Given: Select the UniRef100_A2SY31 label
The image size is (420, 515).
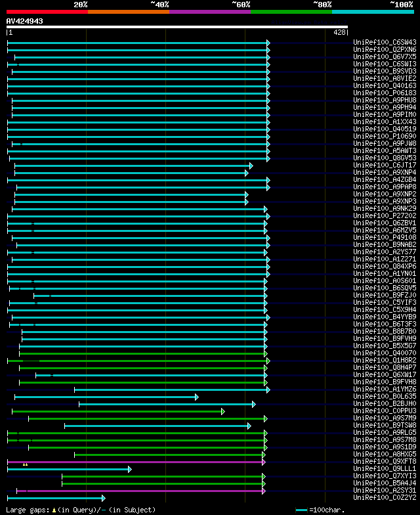Looking at the screenshot, I should pyautogui.click(x=385, y=490).
